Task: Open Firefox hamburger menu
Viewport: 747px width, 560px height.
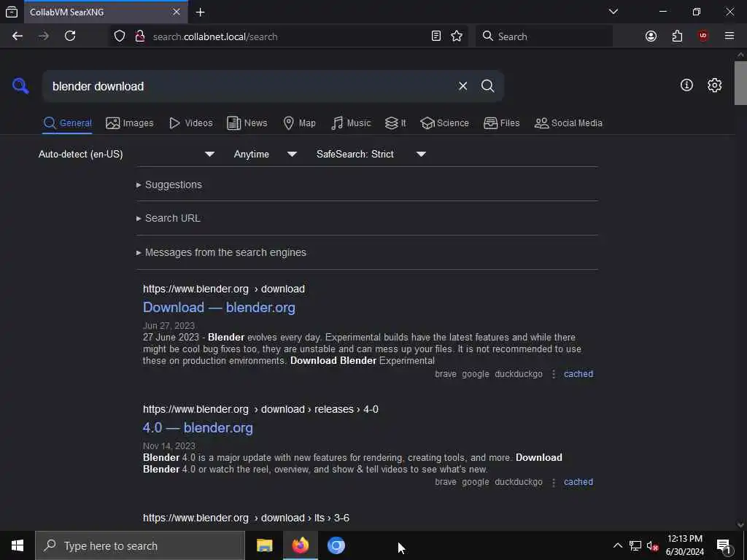Action: tap(729, 36)
